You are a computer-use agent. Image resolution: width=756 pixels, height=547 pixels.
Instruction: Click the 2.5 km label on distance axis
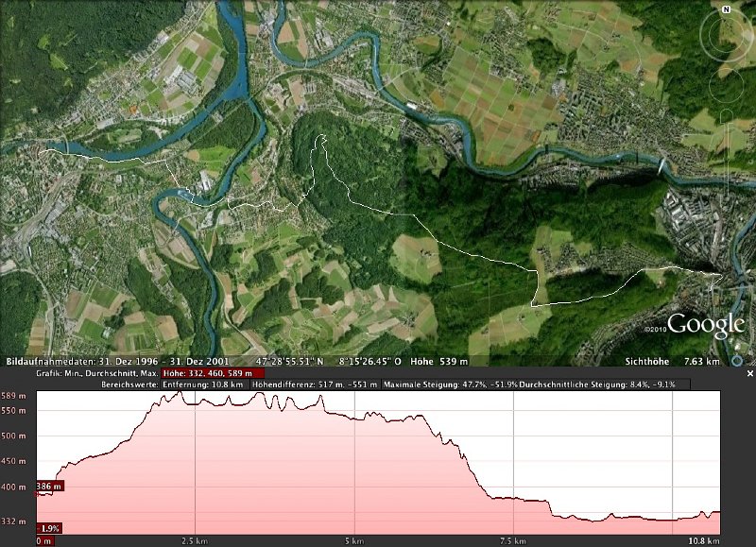click(x=195, y=541)
